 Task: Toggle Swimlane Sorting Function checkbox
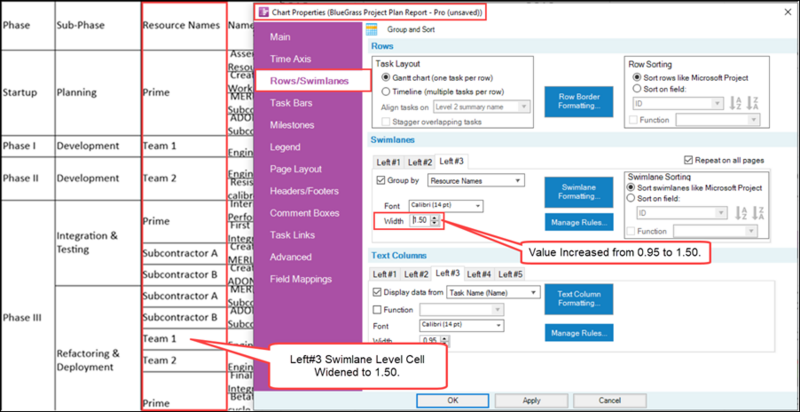tap(631, 231)
